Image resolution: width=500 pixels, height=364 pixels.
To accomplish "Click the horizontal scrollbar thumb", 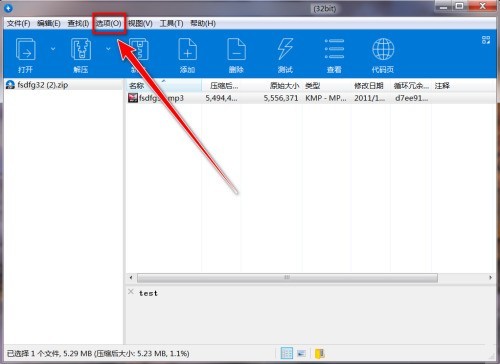I will pos(287,277).
